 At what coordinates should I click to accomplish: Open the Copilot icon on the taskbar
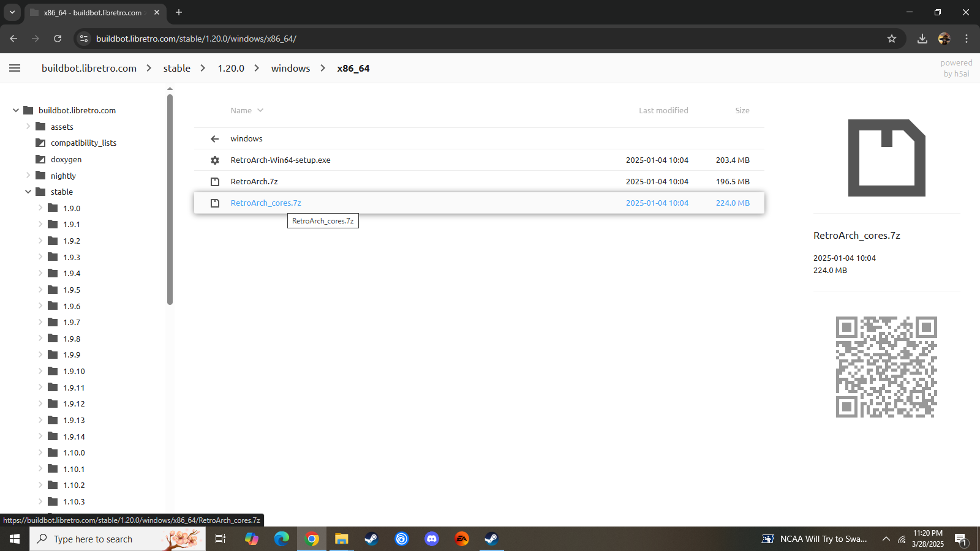[x=252, y=539]
